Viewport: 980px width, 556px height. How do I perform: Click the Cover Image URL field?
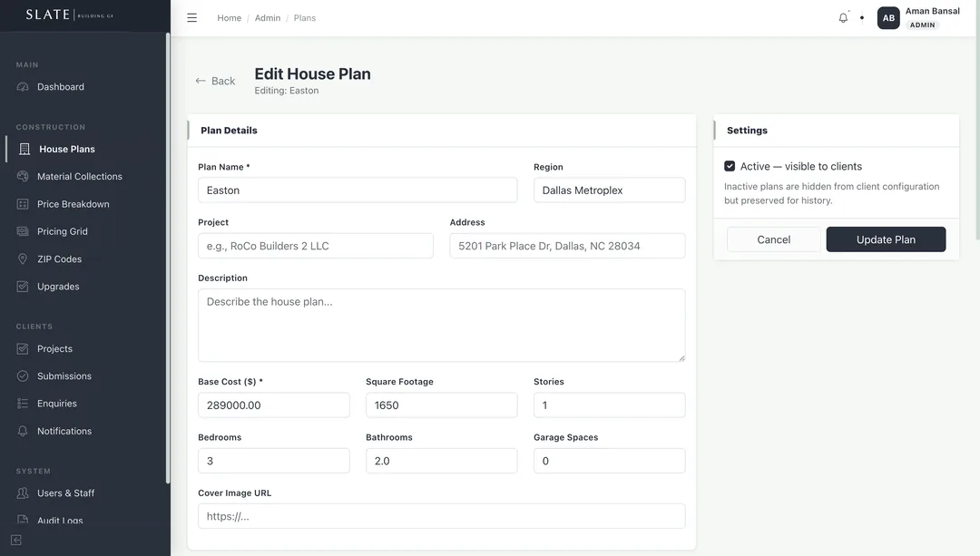click(442, 516)
